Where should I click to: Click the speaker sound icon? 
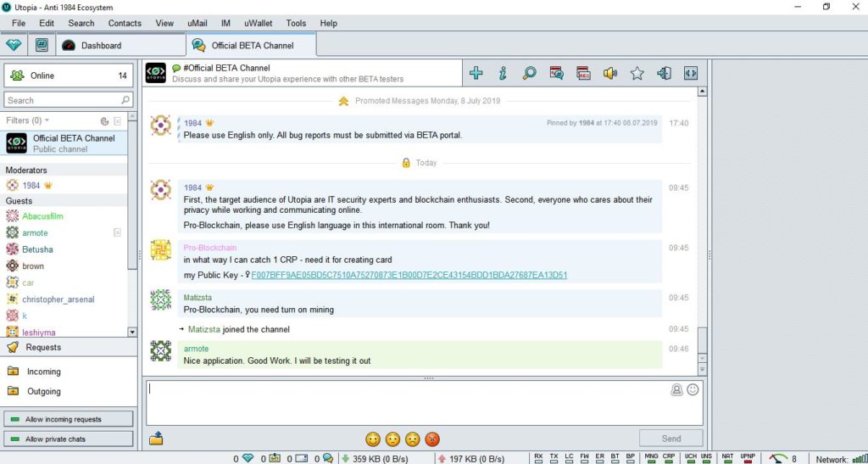[610, 73]
